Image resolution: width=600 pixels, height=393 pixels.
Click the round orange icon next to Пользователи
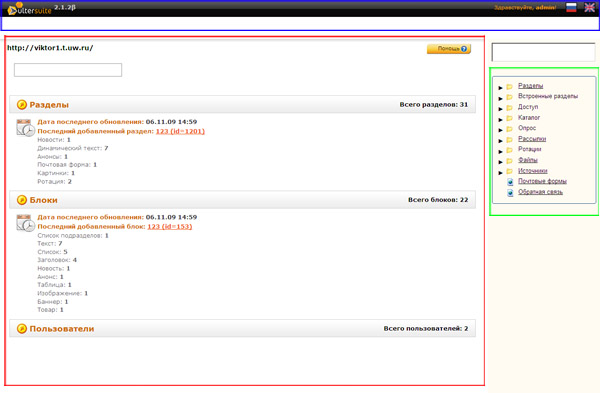[x=22, y=328]
